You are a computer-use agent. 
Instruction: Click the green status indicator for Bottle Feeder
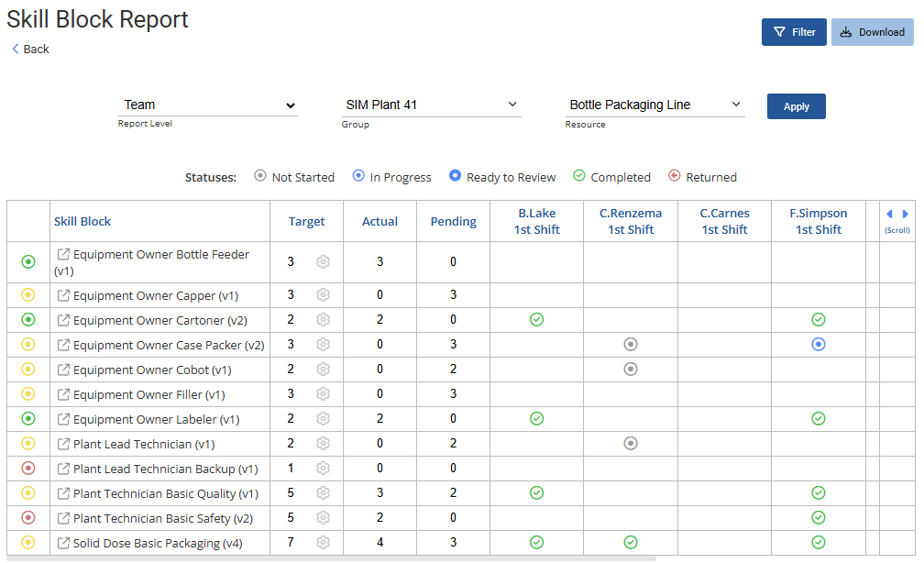point(28,262)
